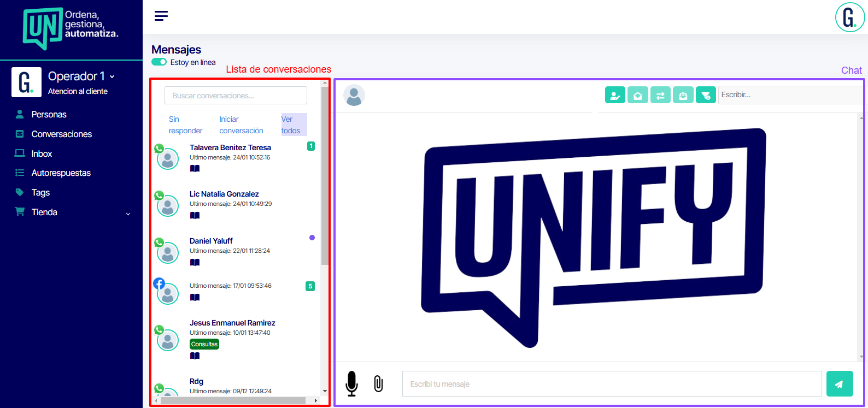This screenshot has width=868, height=408.
Task: Click the hamburger menu icon in top bar
Action: point(161,16)
